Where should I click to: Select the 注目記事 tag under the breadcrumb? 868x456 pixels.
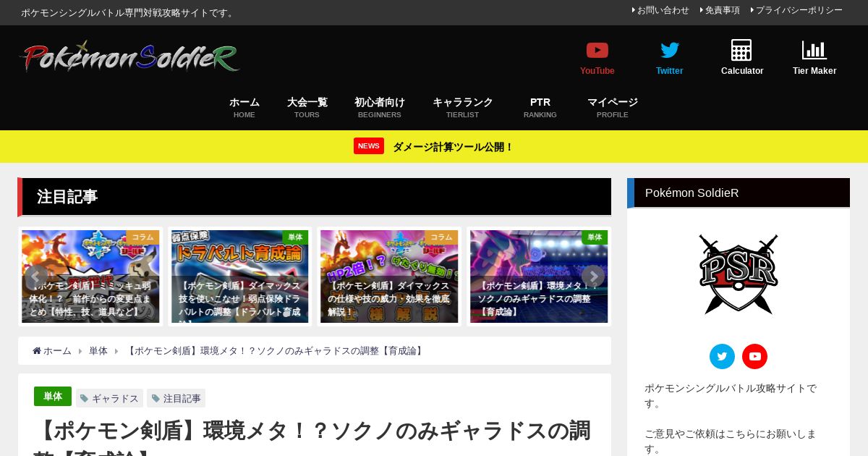coord(176,398)
